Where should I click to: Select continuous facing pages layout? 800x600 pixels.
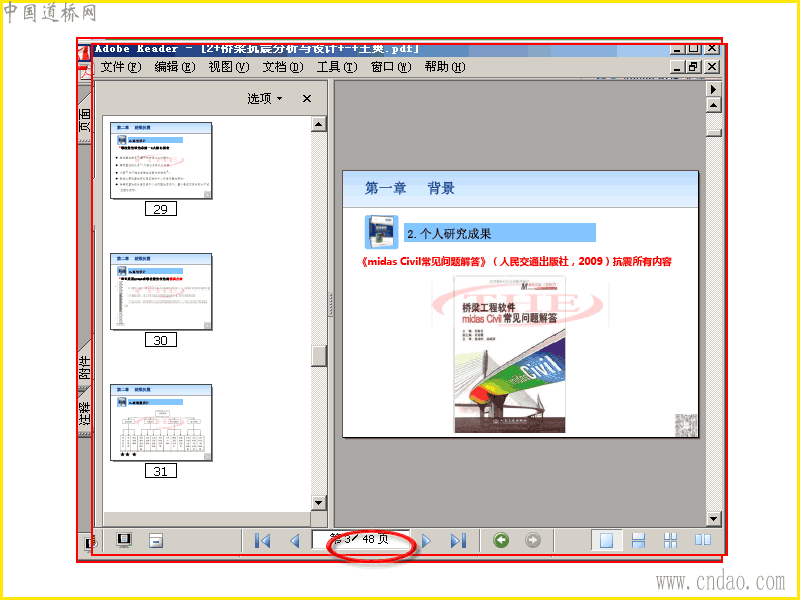click(670, 540)
